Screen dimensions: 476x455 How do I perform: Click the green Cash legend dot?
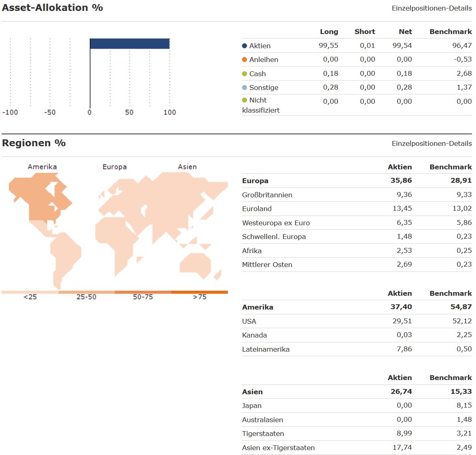(244, 74)
